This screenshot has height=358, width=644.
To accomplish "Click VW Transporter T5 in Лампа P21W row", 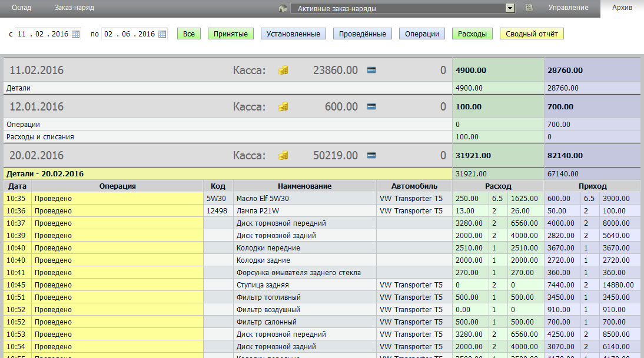I will pos(411,211).
